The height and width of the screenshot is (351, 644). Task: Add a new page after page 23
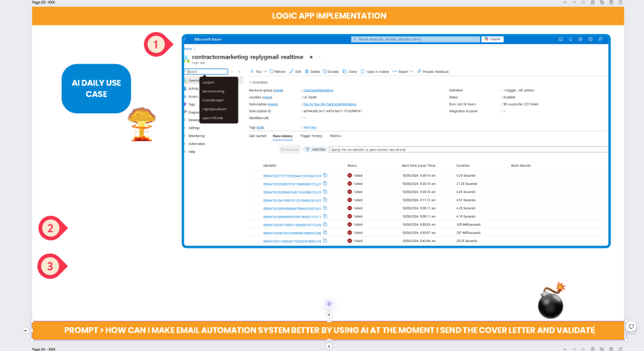pyautogui.click(x=621, y=3)
